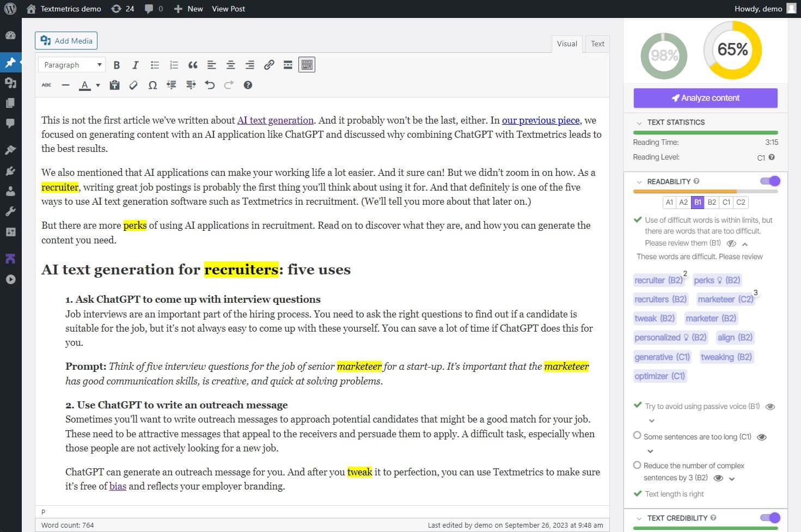Screen dimensions: 801x532
Task: Click the Blockquote icon in toolbar
Action: [193, 65]
